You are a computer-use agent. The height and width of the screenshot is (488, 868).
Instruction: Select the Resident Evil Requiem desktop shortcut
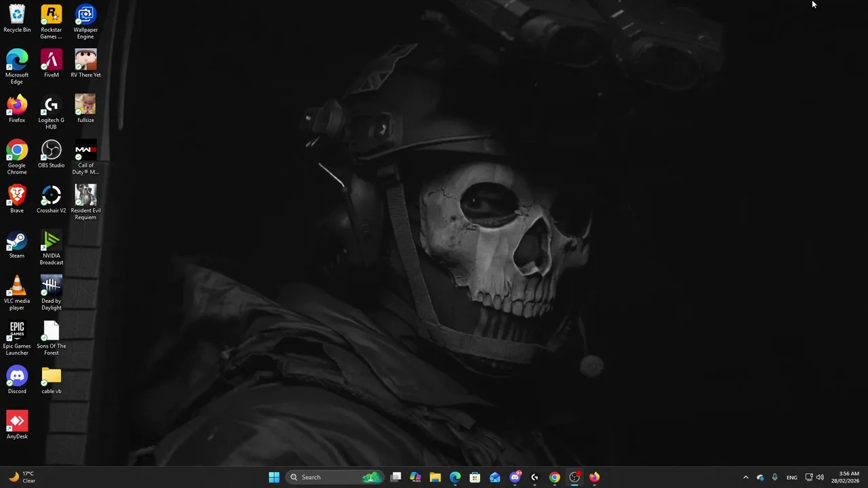click(x=85, y=203)
